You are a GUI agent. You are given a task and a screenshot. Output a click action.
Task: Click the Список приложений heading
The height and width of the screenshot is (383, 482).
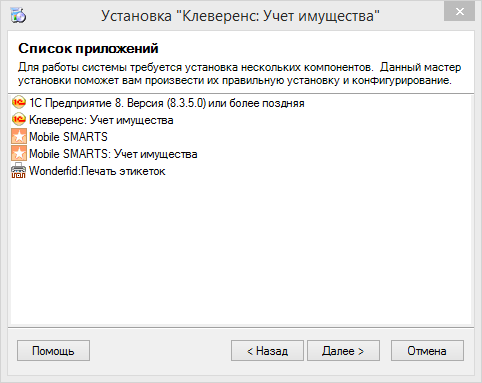(x=88, y=49)
